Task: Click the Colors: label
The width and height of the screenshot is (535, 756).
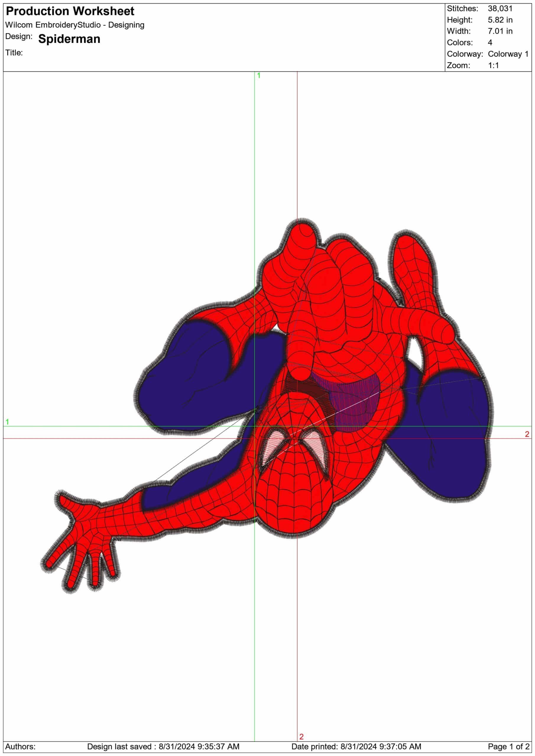Action: [x=460, y=43]
